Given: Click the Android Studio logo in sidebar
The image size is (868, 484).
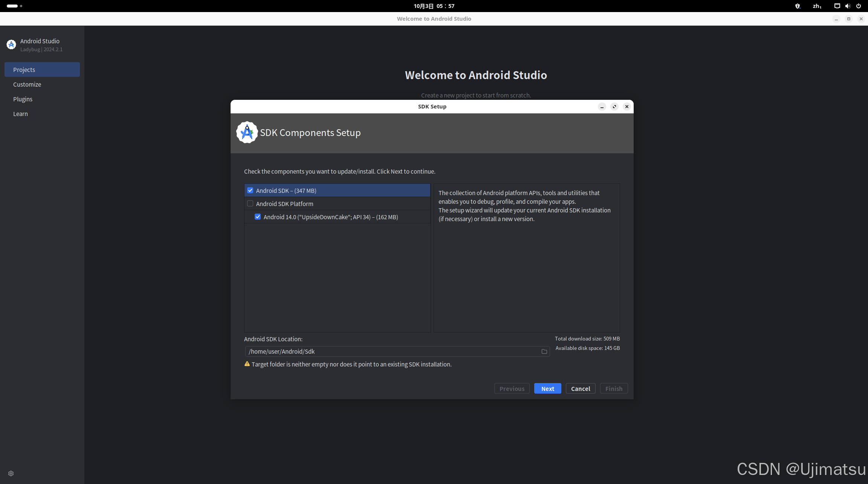Looking at the screenshot, I should tap(11, 45).
